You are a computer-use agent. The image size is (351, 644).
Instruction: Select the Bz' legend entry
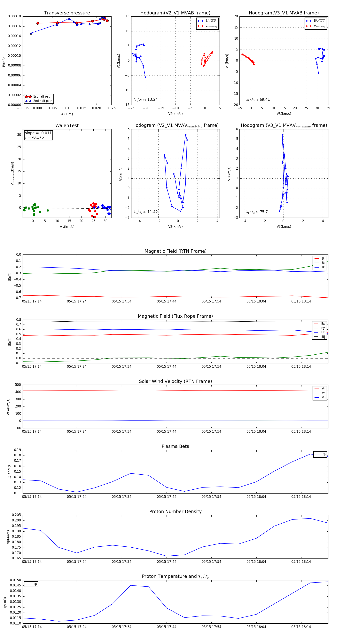tap(320, 332)
